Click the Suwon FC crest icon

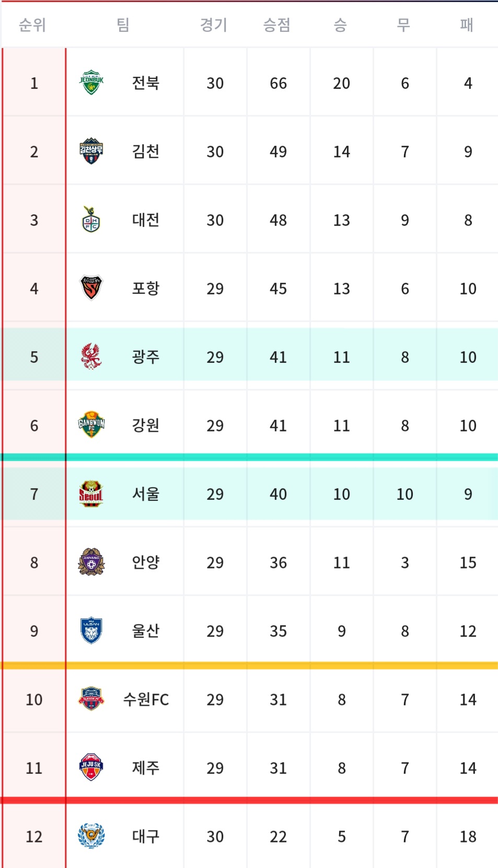coord(91,699)
